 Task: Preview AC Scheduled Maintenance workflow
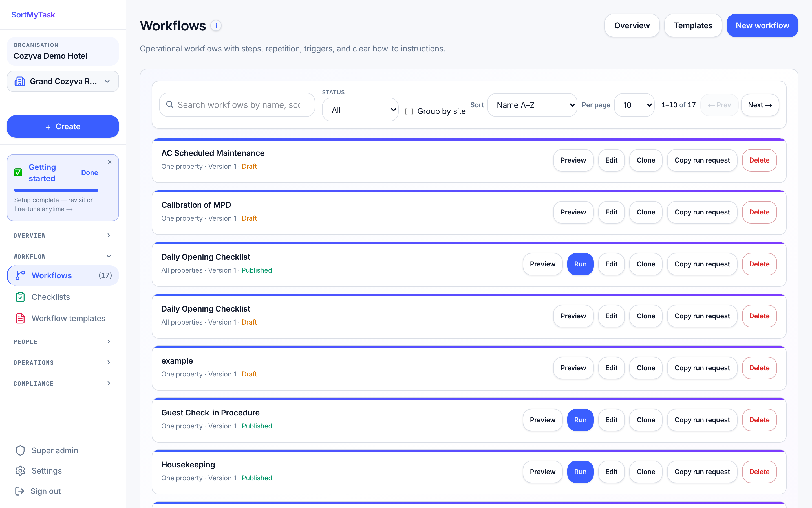573,160
